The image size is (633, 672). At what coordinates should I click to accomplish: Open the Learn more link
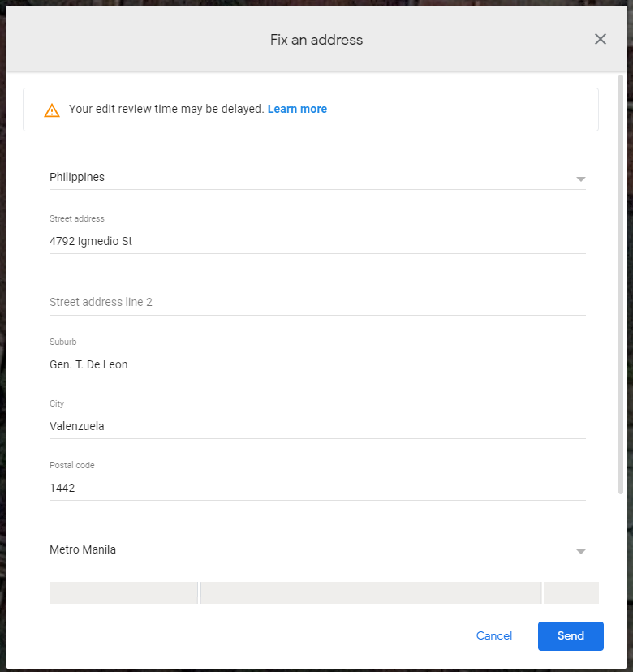[x=297, y=109]
